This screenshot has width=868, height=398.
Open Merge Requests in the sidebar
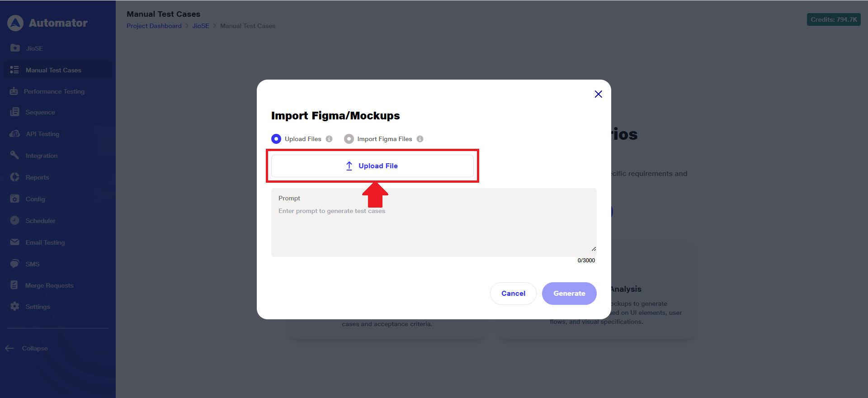point(49,285)
